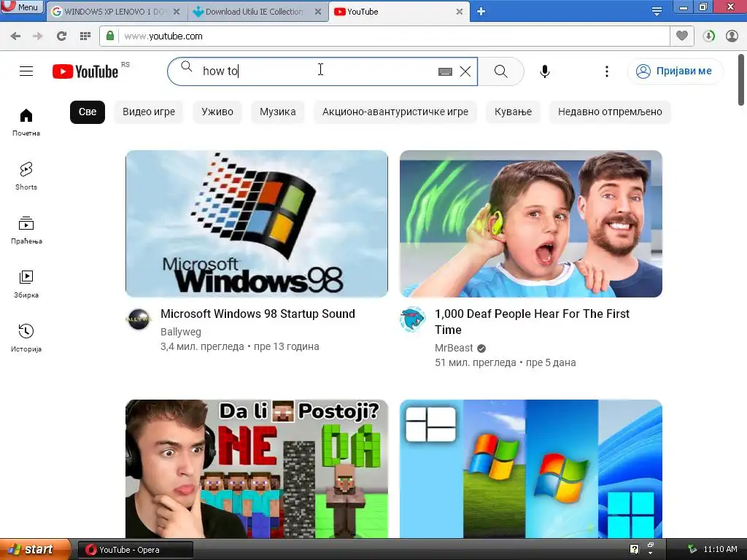This screenshot has width=747, height=560.
Task: Open Opera account profile icon
Action: [x=732, y=36]
